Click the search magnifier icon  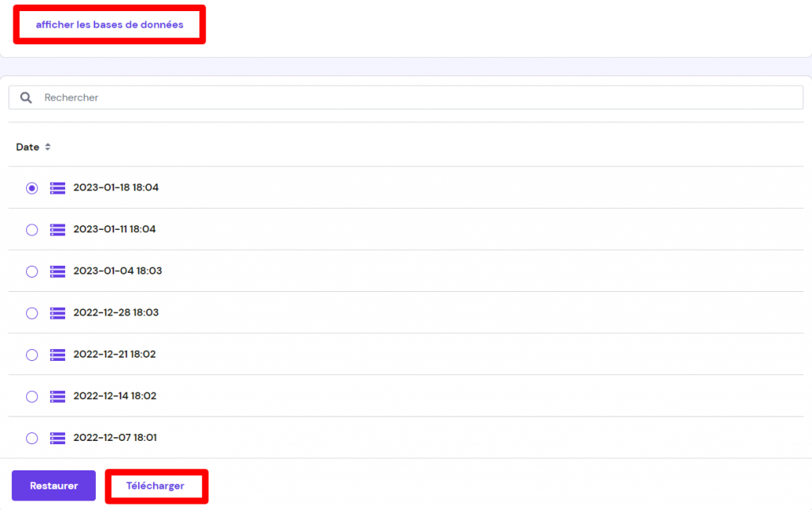pos(26,98)
